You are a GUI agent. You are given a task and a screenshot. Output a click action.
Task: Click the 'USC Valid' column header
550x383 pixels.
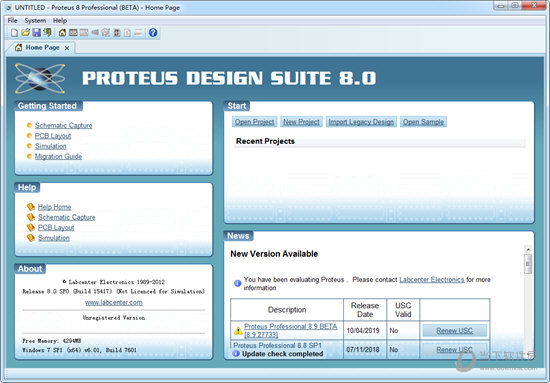[x=403, y=310]
